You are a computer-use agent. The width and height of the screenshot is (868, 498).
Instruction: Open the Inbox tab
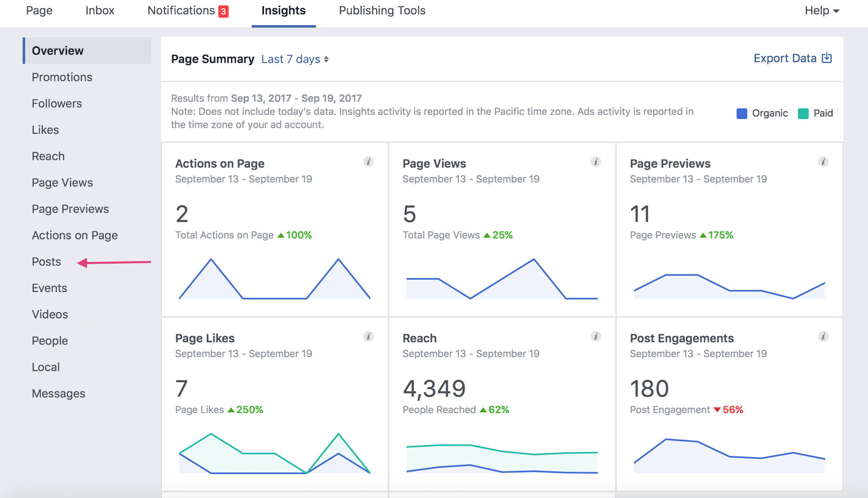(x=100, y=11)
